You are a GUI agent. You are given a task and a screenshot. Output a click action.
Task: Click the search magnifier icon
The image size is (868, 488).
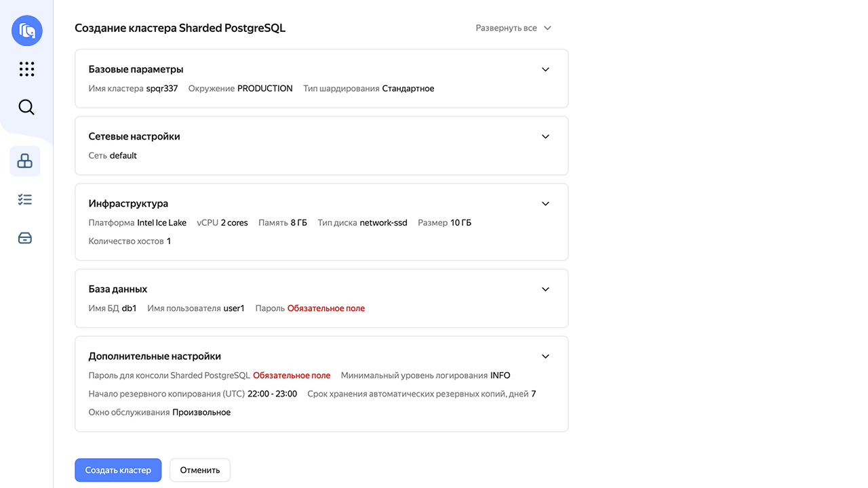click(x=26, y=106)
